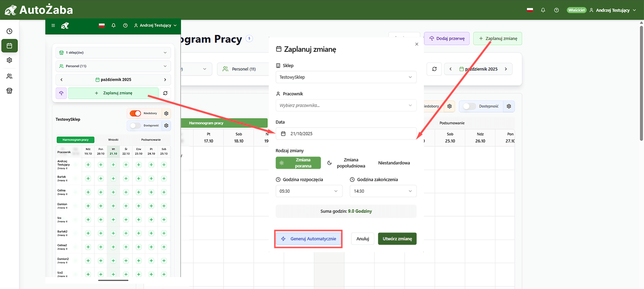
Task: Switch to the Wnioski tab
Action: 113,140
